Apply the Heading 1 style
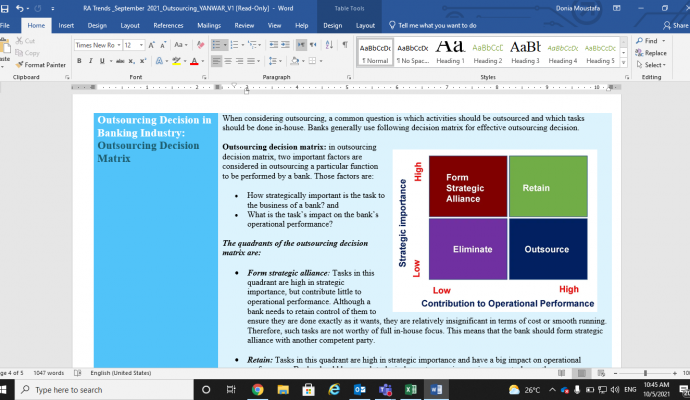 pyautogui.click(x=450, y=51)
